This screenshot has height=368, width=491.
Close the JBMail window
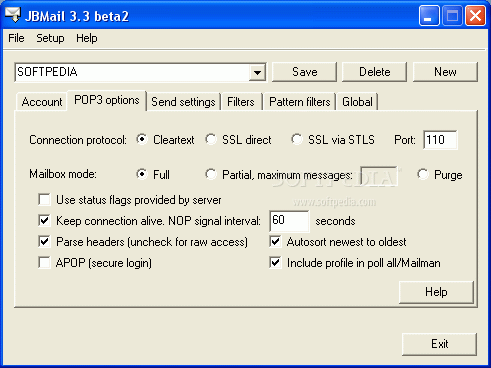pyautogui.click(x=475, y=15)
